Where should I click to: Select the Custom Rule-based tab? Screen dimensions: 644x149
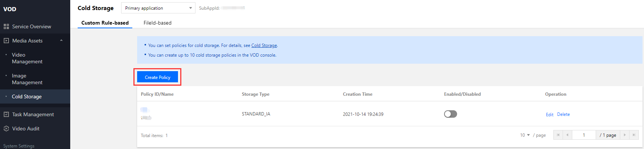pyautogui.click(x=105, y=23)
